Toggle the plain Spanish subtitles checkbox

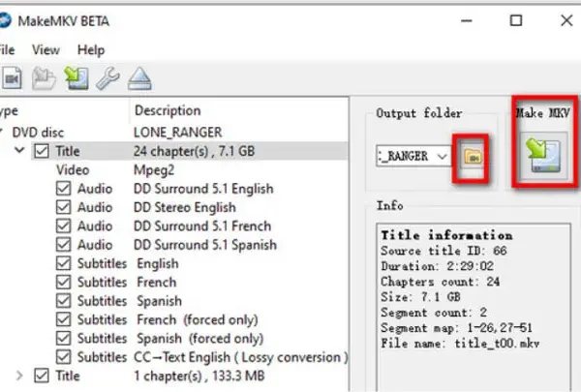click(x=63, y=301)
